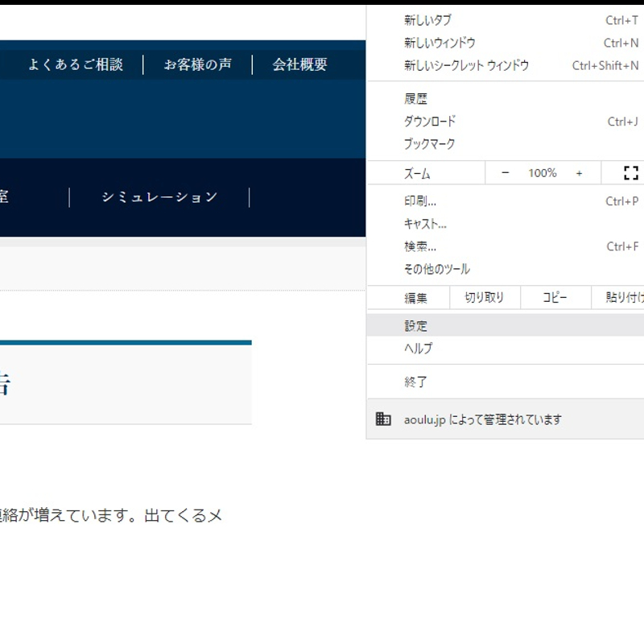Open the ブックマーク bookmarks submenu
This screenshot has height=644, width=644.
[x=506, y=144]
